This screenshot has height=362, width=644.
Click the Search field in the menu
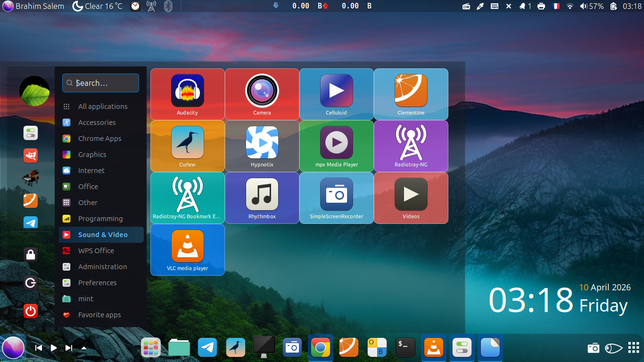(x=100, y=83)
